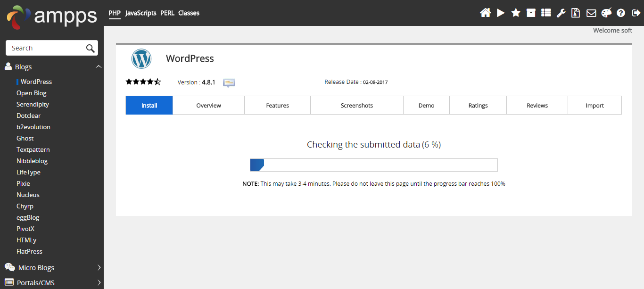Screen dimensions: 644x289
Task: Click the Blogs person icon
Action: coord(8,67)
